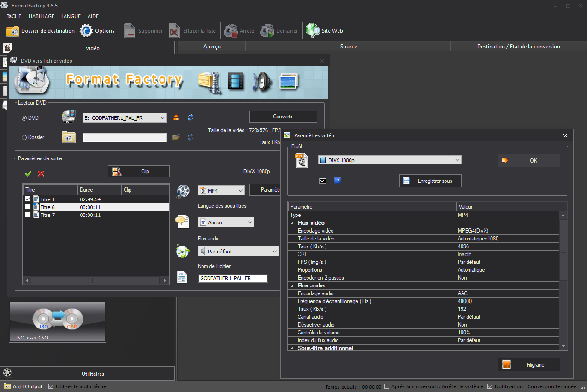Refresh the DVD drive list
This screenshot has width=587, height=392.
(x=190, y=117)
